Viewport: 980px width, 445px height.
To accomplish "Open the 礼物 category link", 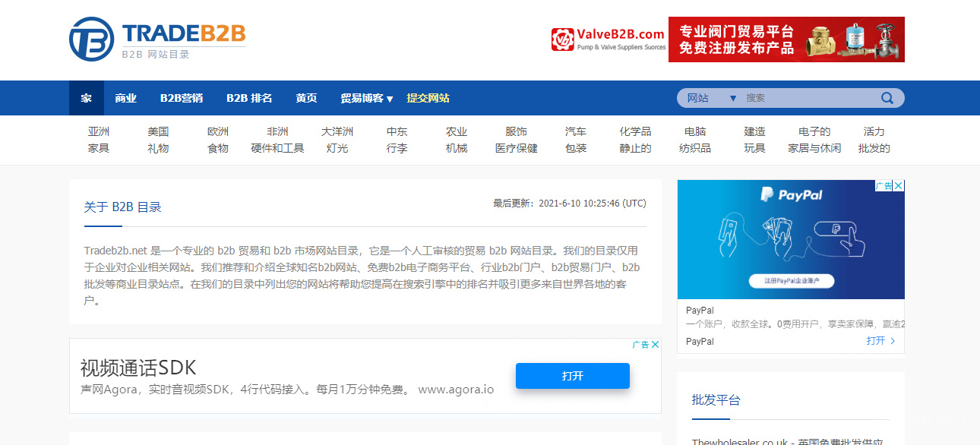I will 158,148.
